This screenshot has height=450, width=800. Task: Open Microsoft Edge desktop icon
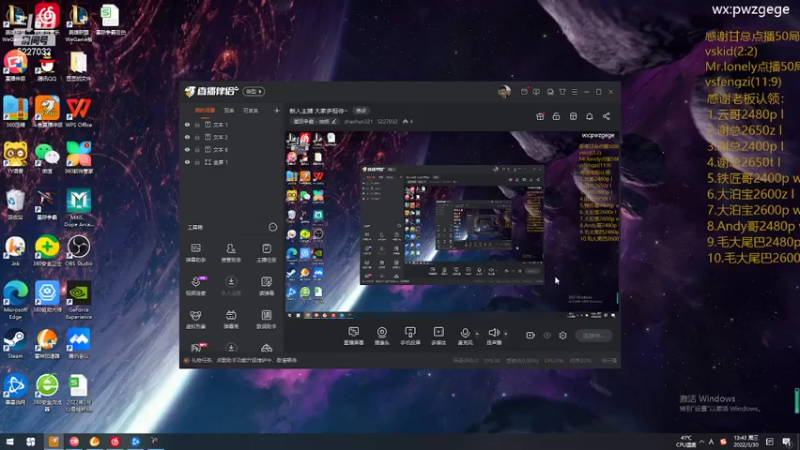15,300
